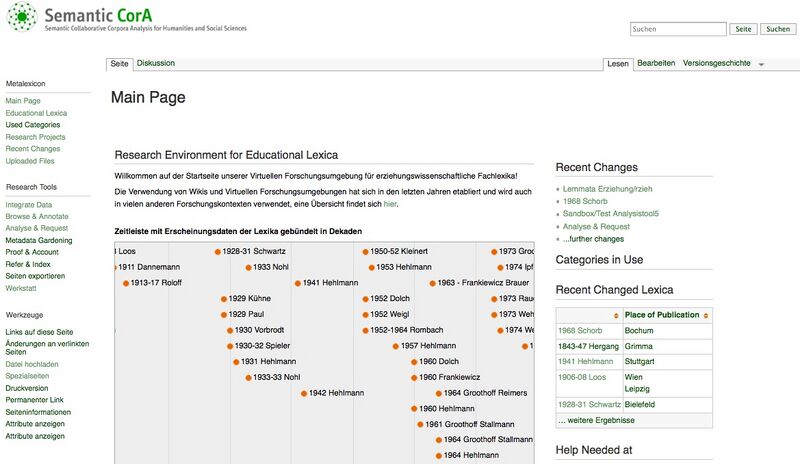
Task: Click the Semantic CorA logo icon
Action: tap(21, 19)
